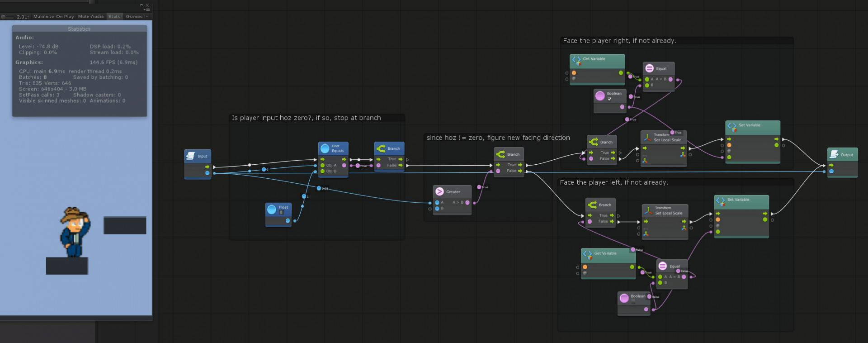Click the Float node's value field
Image resolution: width=868 pixels, height=343 pixels.
(281, 212)
